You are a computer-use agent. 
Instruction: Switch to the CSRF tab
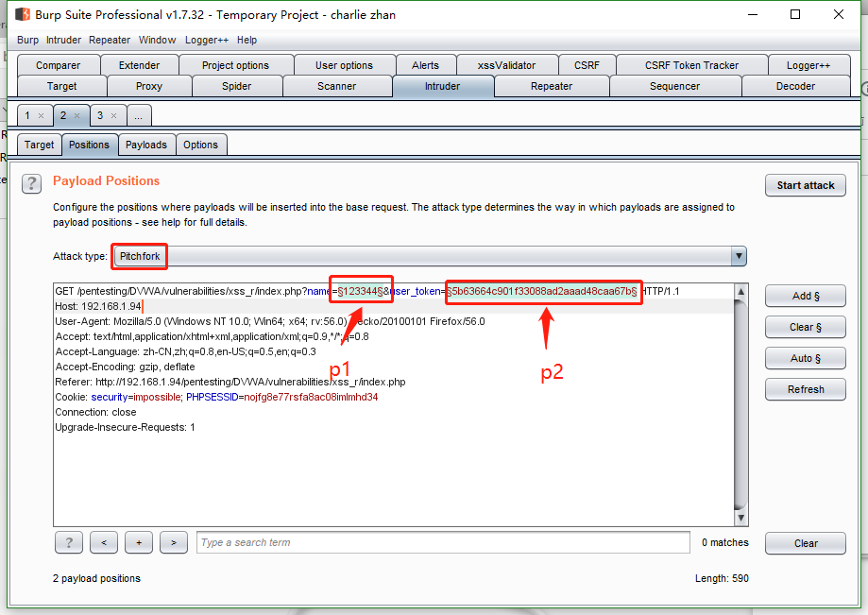(587, 65)
